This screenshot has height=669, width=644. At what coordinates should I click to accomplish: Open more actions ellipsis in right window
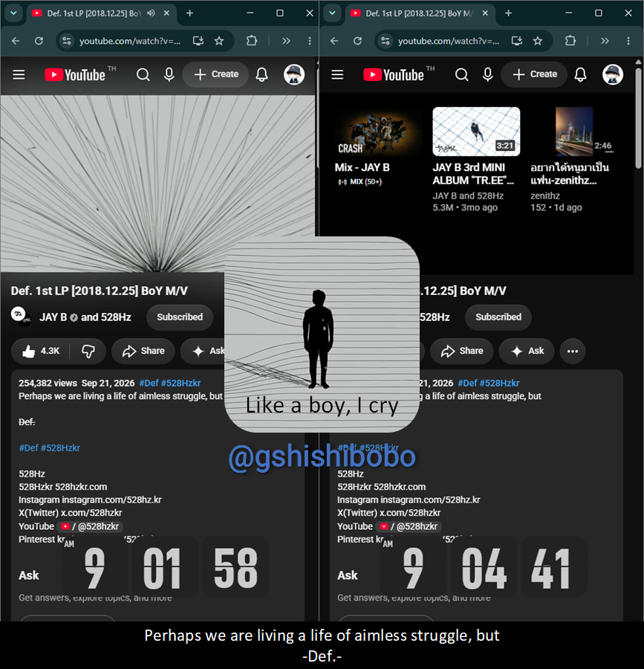click(573, 351)
